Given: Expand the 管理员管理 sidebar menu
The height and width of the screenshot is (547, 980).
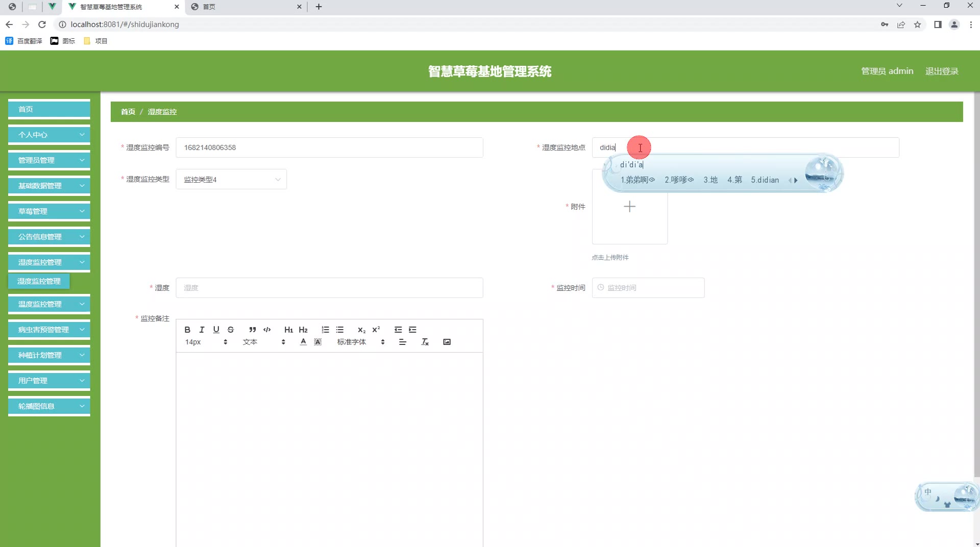Looking at the screenshot, I should [x=49, y=160].
